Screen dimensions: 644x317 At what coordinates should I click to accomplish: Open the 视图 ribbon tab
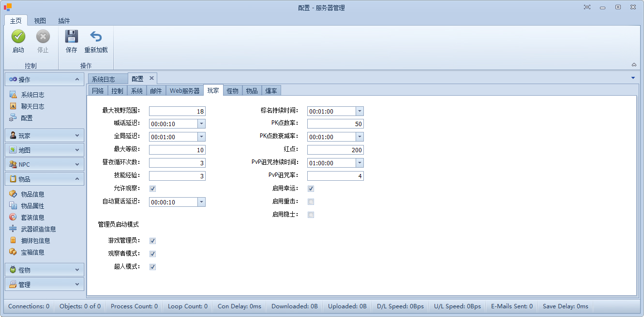(40, 21)
